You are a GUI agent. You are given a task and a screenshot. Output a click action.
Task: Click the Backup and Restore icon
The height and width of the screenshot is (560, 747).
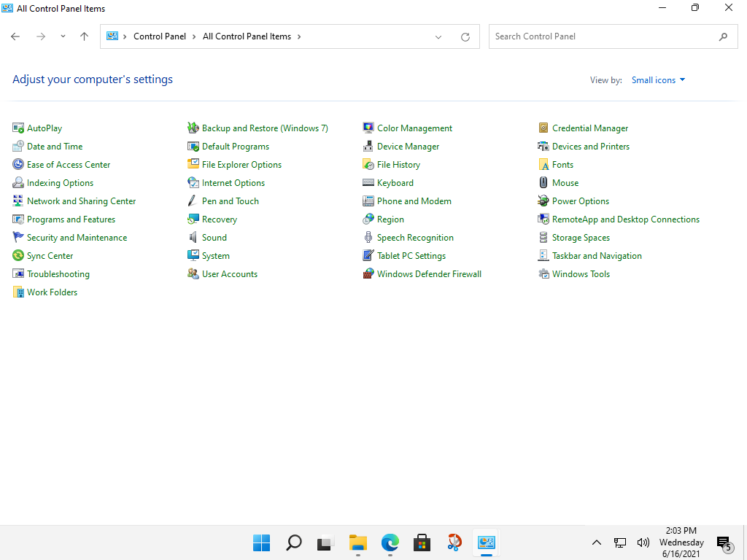pyautogui.click(x=193, y=128)
